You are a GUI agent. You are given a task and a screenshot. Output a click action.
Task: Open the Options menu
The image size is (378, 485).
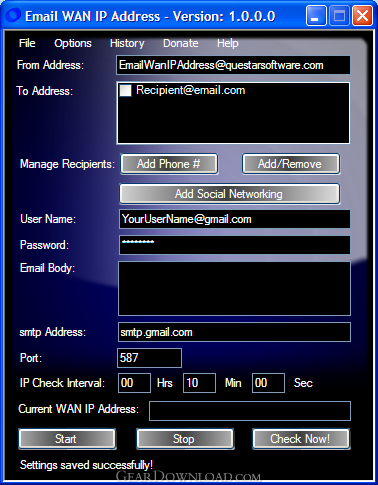[x=73, y=43]
